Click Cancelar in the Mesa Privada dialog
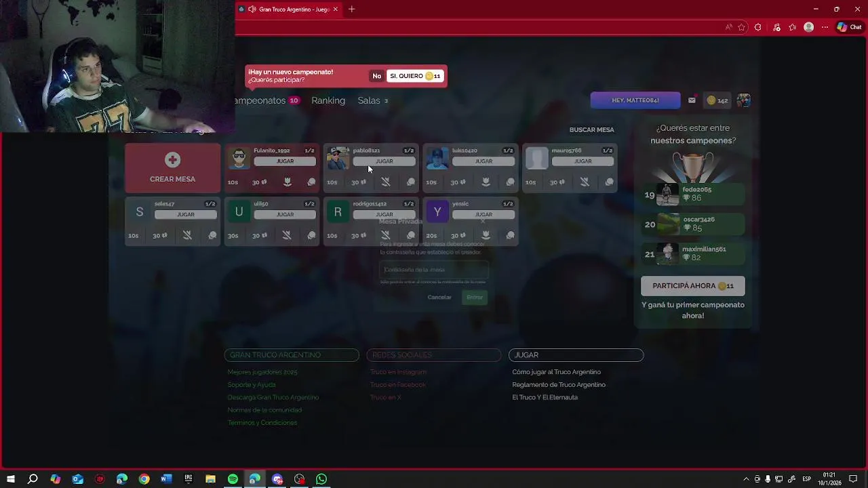Viewport: 868px width, 488px height. click(439, 297)
